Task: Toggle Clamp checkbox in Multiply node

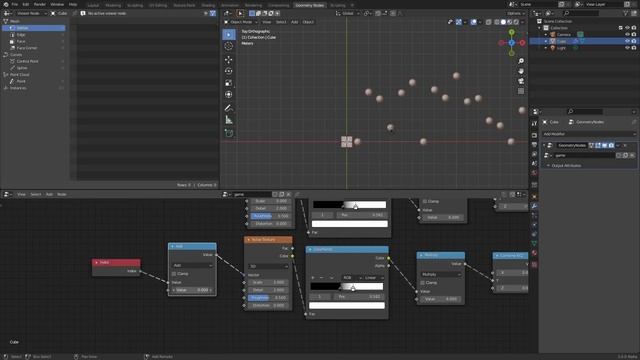Action: click(x=423, y=282)
